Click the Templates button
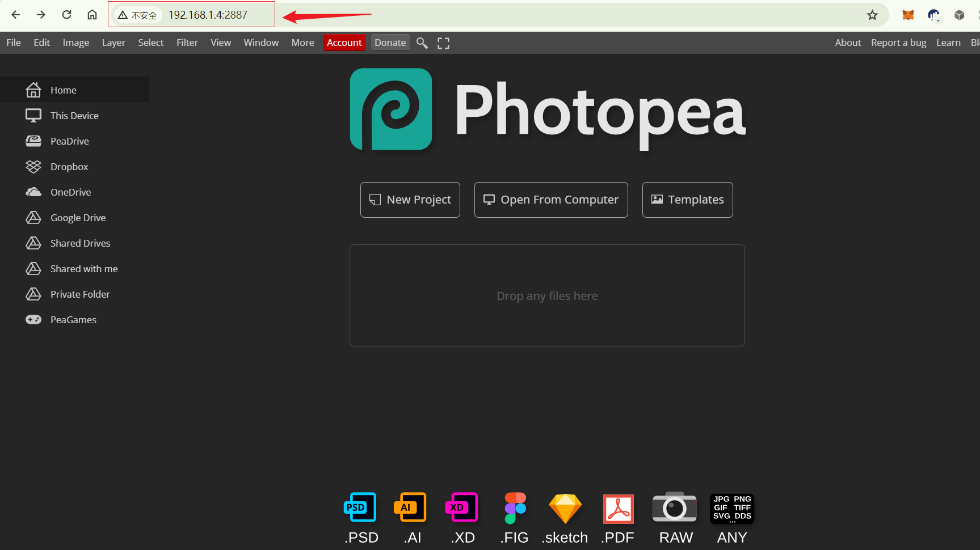 point(687,200)
